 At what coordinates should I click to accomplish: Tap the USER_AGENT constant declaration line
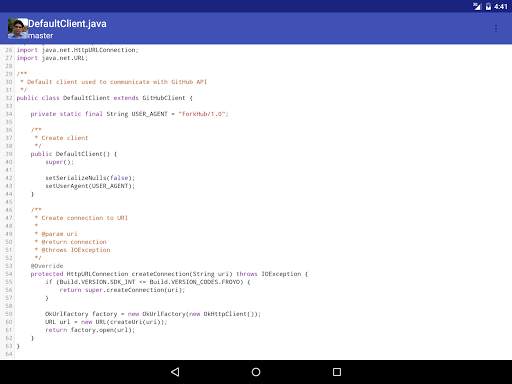click(x=129, y=114)
